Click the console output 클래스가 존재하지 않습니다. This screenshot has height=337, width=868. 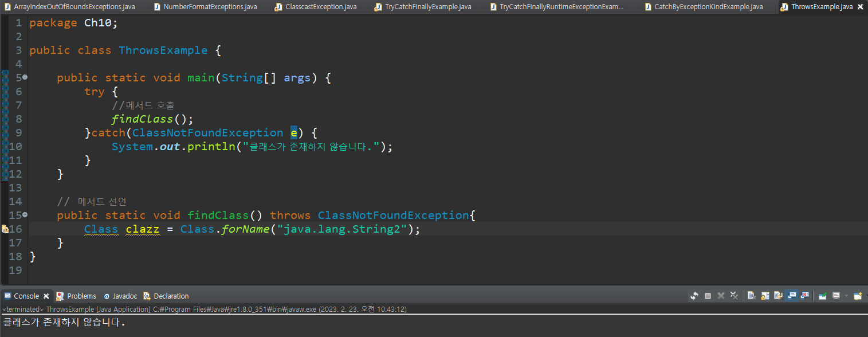click(x=64, y=323)
